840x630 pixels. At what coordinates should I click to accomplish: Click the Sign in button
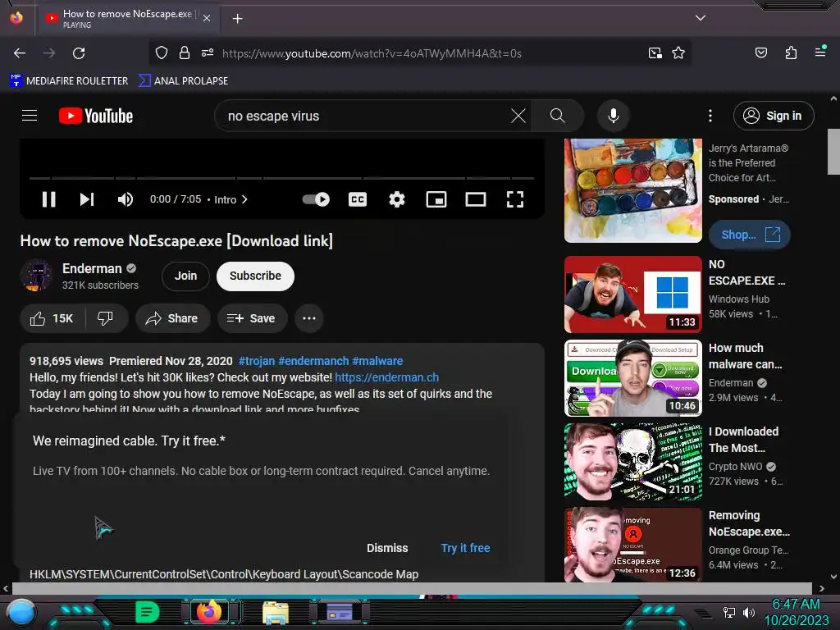774,116
